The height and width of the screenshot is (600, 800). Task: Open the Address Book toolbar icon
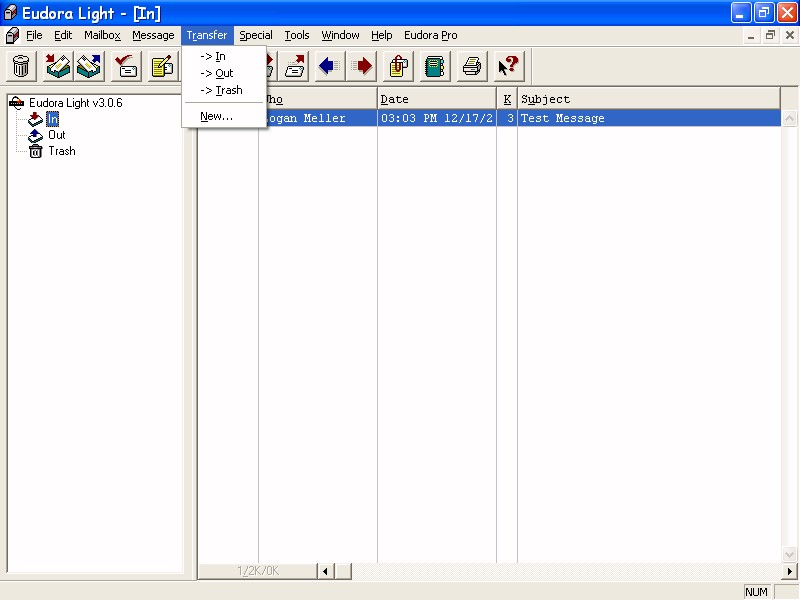click(x=435, y=66)
